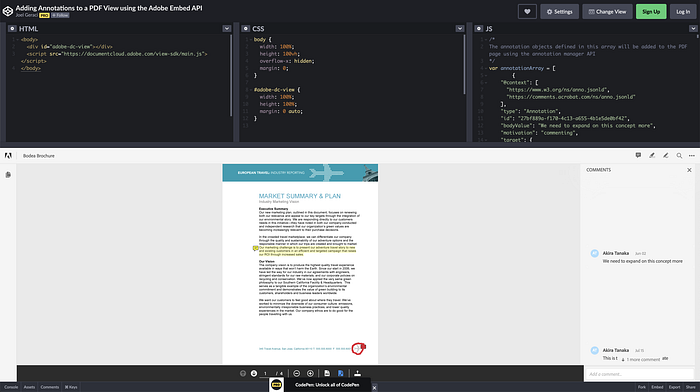
Task: Zoom out of the PDF
Action: [296, 373]
